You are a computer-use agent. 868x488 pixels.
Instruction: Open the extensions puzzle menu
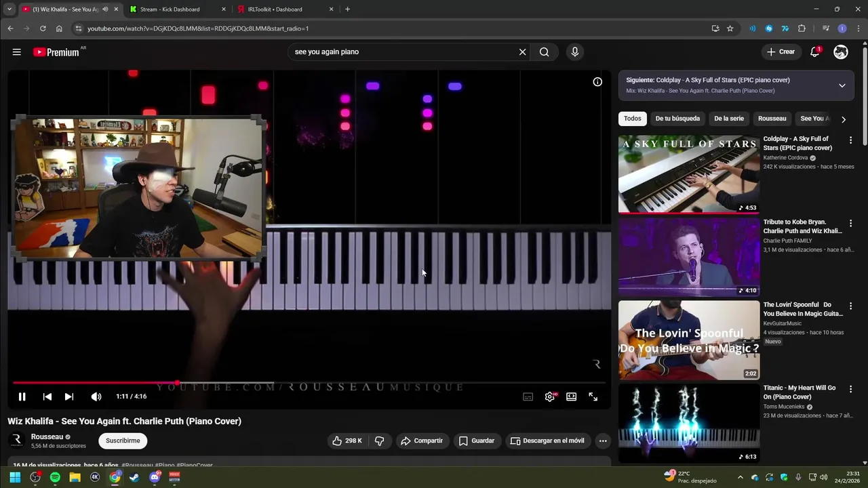pos(802,28)
